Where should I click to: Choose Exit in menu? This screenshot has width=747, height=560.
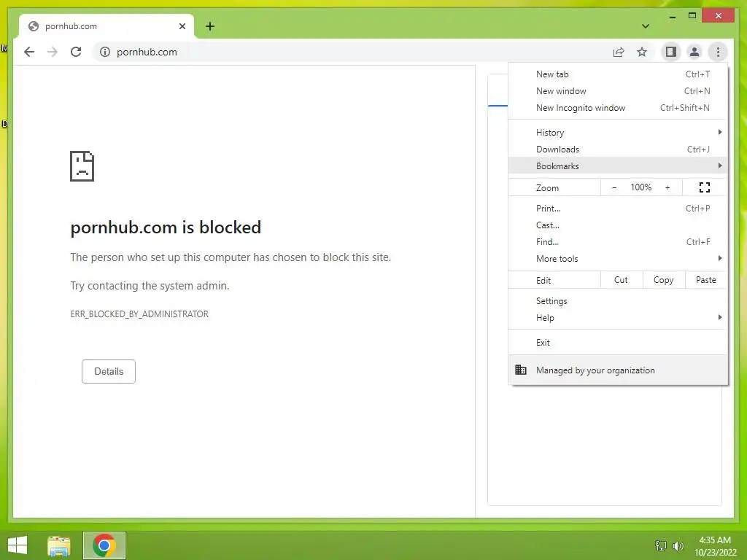point(618,343)
